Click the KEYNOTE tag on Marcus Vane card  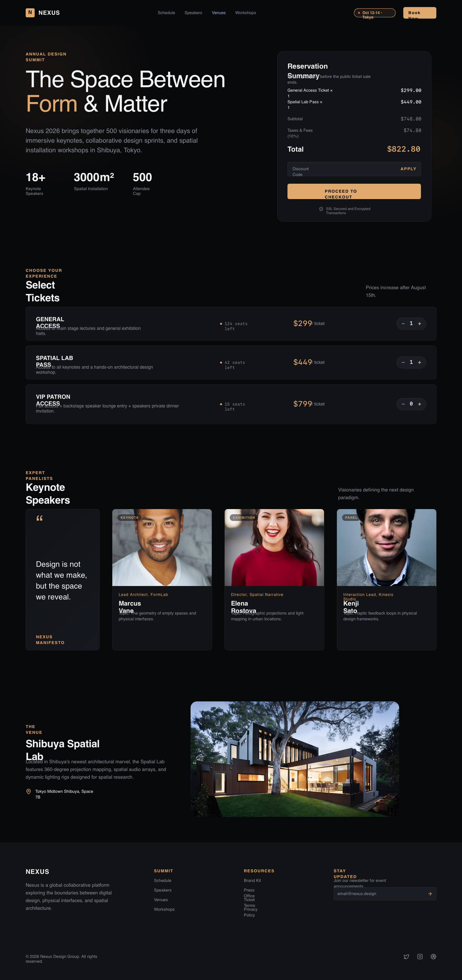tap(130, 517)
